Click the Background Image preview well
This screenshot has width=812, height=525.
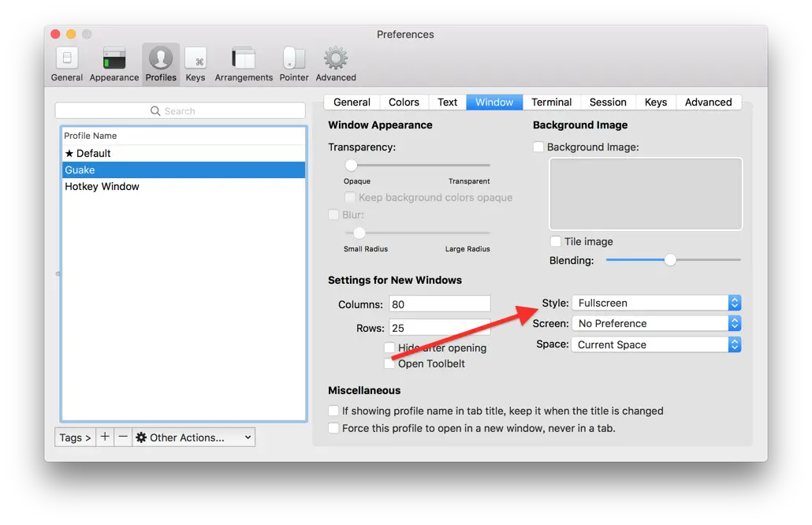[646, 194]
